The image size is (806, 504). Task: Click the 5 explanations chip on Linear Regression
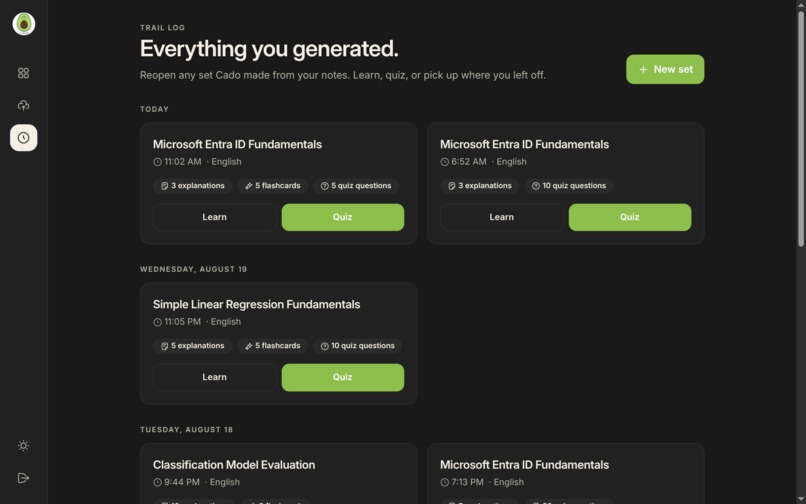click(x=192, y=346)
